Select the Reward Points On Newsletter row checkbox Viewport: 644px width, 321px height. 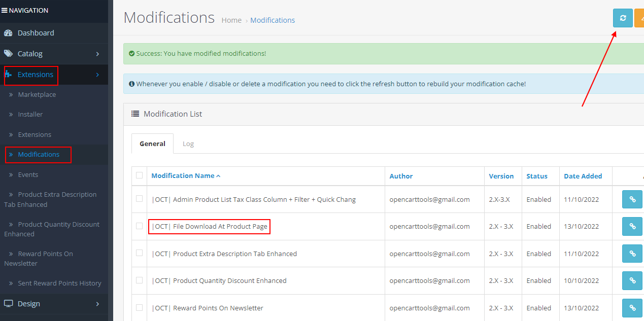point(140,307)
